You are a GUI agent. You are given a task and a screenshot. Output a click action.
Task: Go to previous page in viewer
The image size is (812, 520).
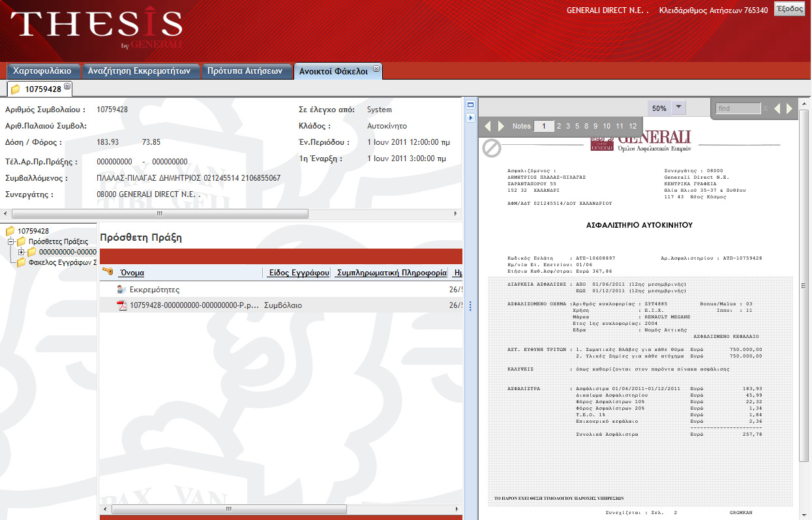coord(488,126)
